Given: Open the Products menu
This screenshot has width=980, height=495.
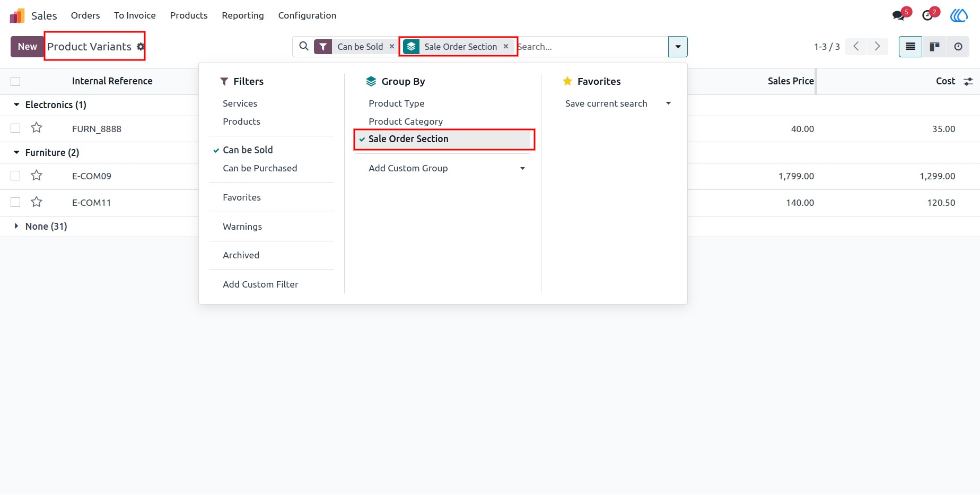Looking at the screenshot, I should [189, 15].
